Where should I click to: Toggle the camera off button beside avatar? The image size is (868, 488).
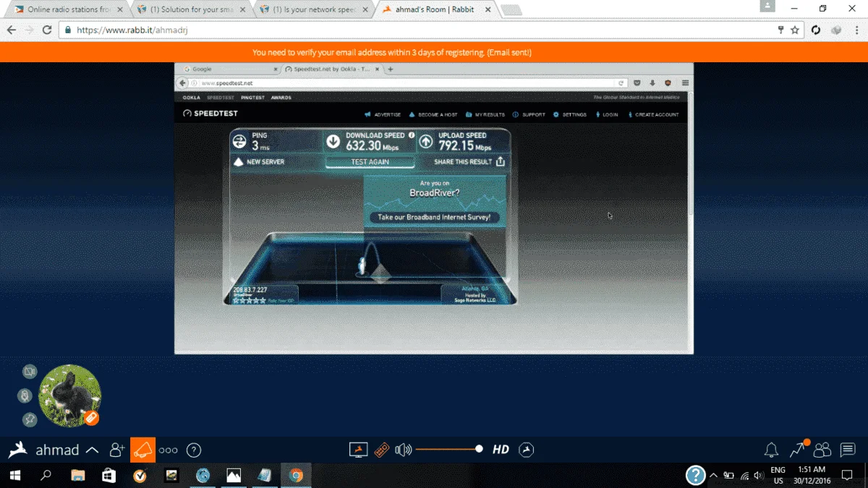click(x=29, y=371)
